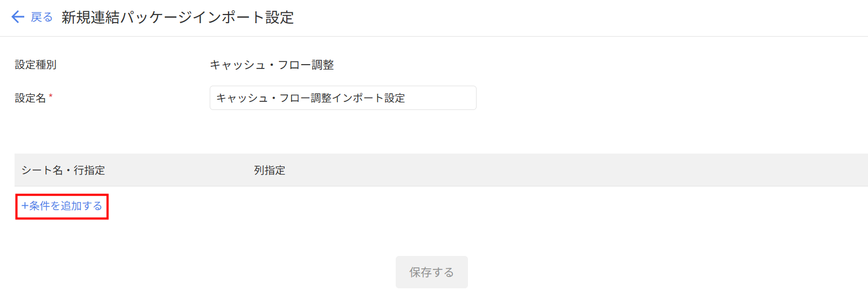Open a new condition row via 条件を追加する
The height and width of the screenshot is (298, 868).
coord(66,206)
